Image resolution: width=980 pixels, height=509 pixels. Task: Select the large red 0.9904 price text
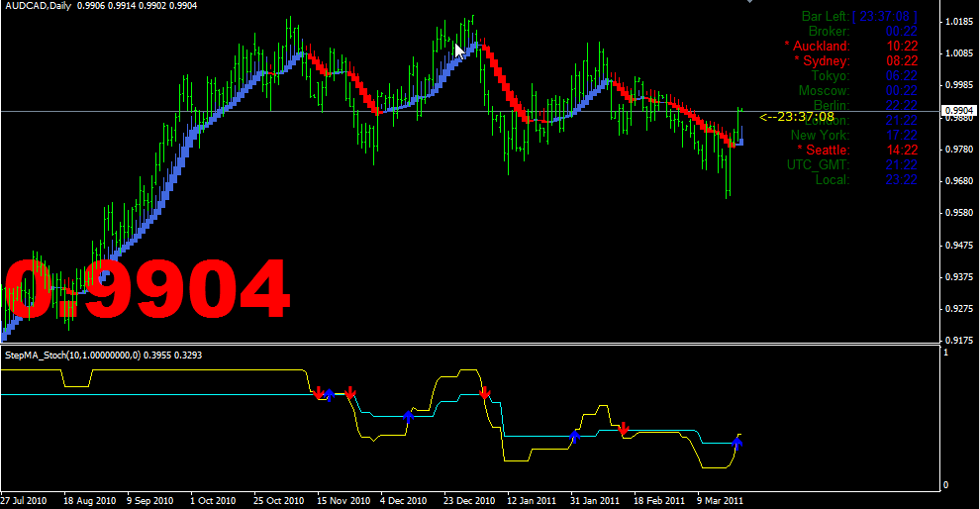[148, 289]
